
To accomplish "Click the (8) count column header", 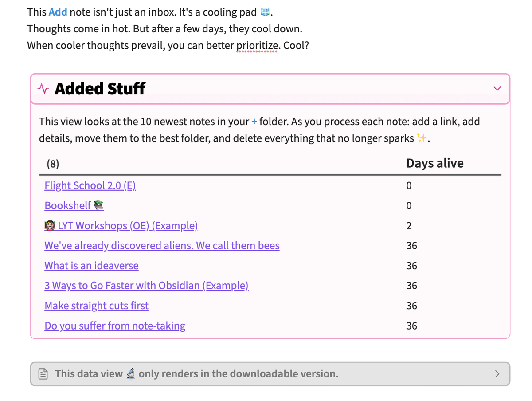I will (53, 164).
